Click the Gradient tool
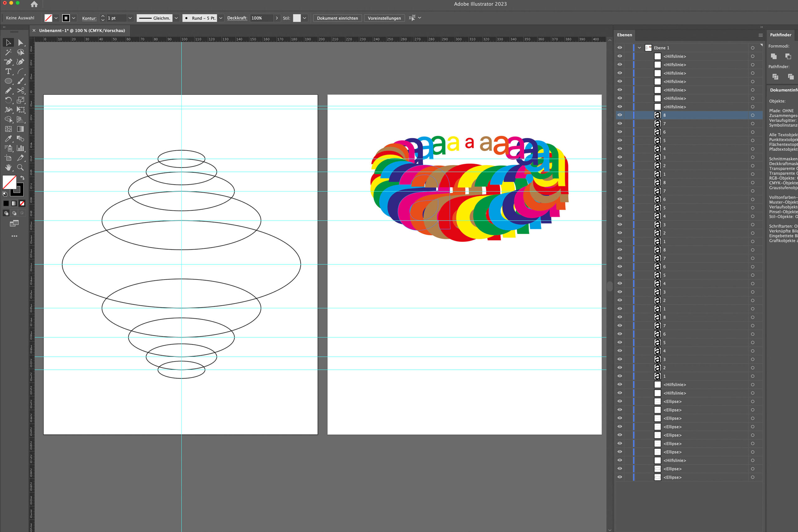Screen dimensions: 798x532 click(21, 129)
